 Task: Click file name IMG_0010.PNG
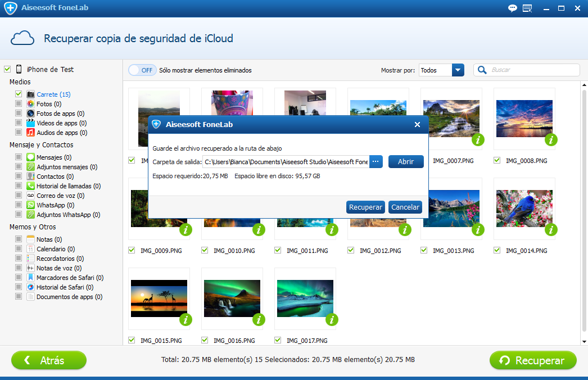click(x=234, y=251)
